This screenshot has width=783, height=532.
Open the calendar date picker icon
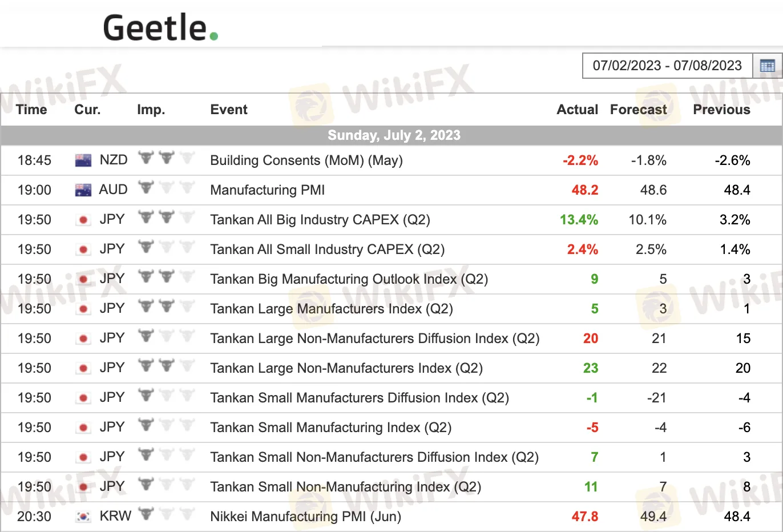tap(767, 66)
